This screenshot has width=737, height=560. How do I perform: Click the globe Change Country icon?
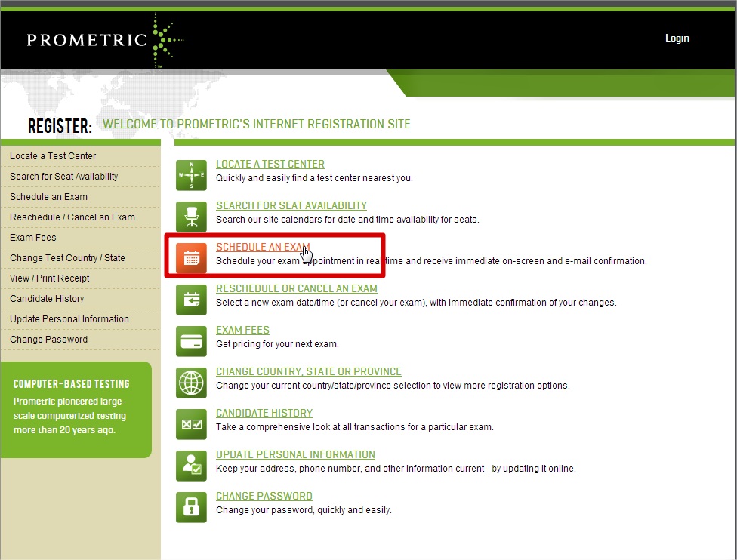click(x=191, y=383)
